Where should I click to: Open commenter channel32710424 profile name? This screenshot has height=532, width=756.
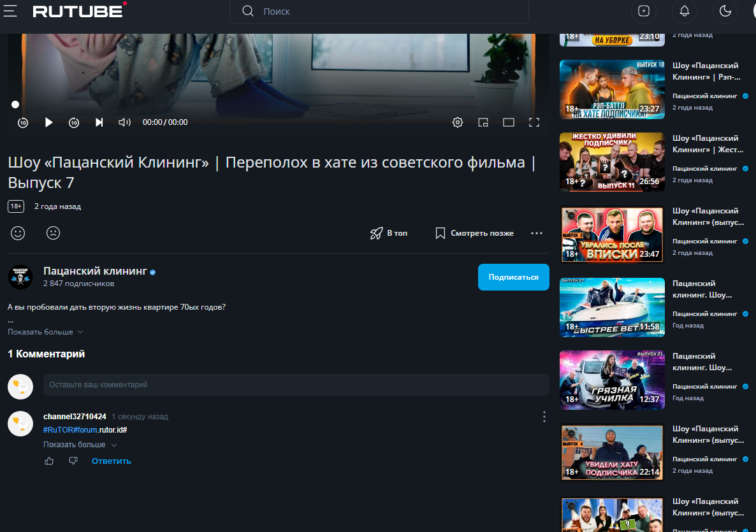pyautogui.click(x=75, y=416)
